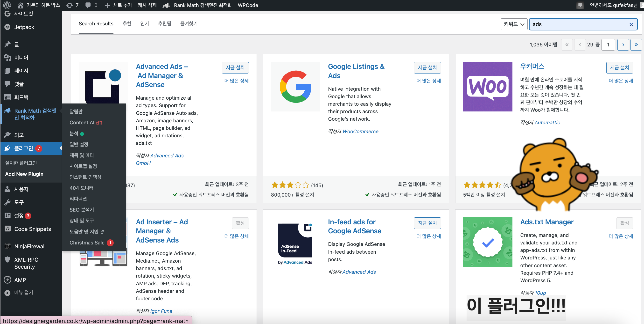Jump to last results page
Screen dimensions: 644x324
[636, 44]
